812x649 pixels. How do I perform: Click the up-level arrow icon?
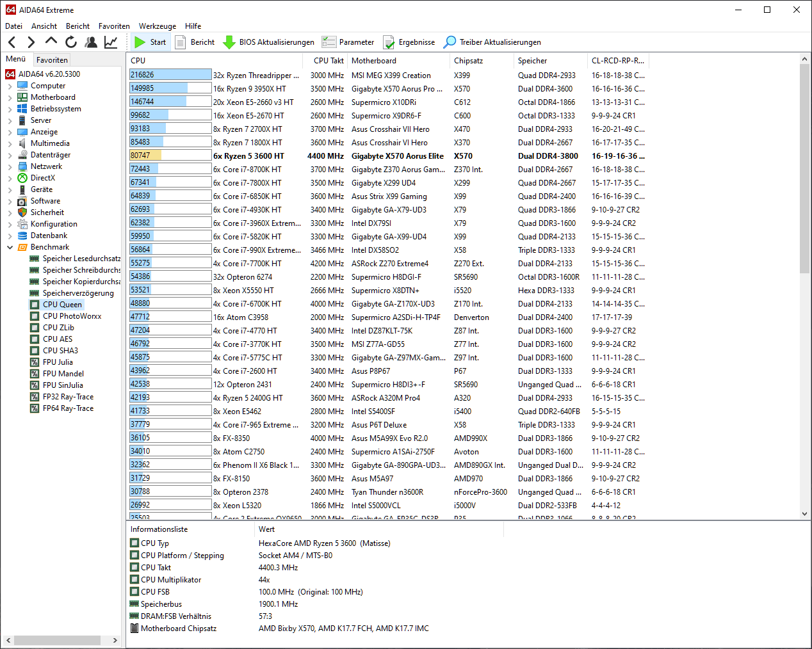(x=51, y=42)
